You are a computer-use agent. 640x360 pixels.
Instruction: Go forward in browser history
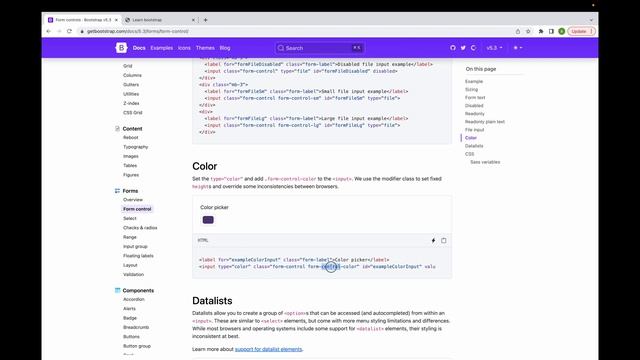pyautogui.click(x=59, y=31)
